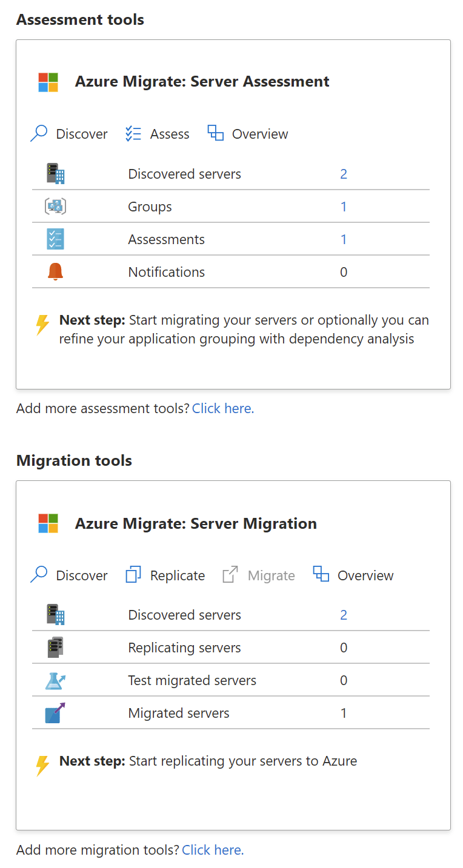Screen dimensions: 463x868
Task: Select the Migrated servers count 1
Action: 344,713
